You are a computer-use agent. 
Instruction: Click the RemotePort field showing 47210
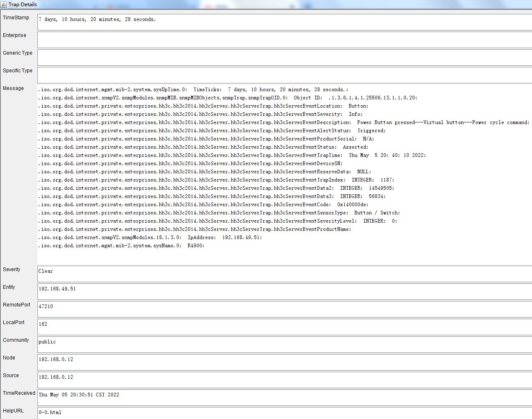pos(285,309)
